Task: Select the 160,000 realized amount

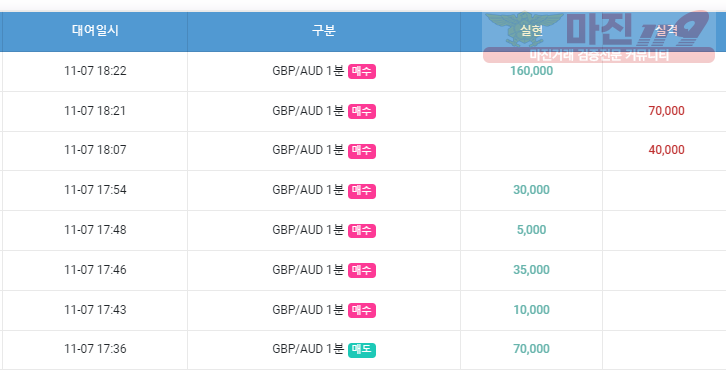Action: click(x=532, y=71)
